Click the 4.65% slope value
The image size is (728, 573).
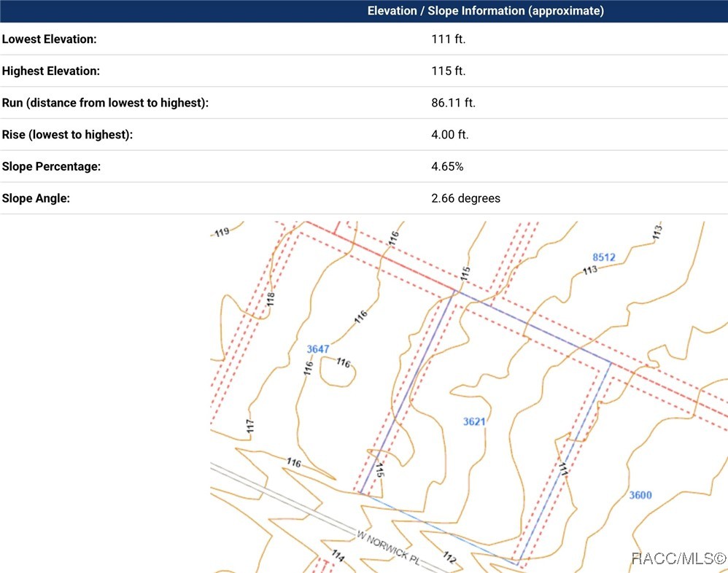[x=447, y=166]
